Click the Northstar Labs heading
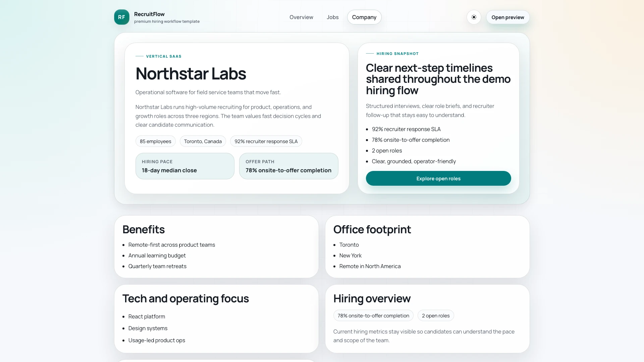Image resolution: width=644 pixels, height=362 pixels. pyautogui.click(x=191, y=73)
